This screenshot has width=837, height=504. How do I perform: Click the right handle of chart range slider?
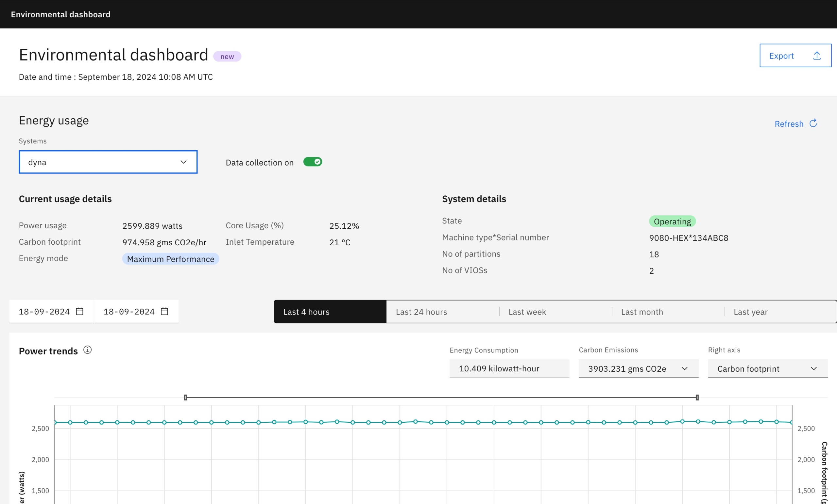pyautogui.click(x=697, y=397)
